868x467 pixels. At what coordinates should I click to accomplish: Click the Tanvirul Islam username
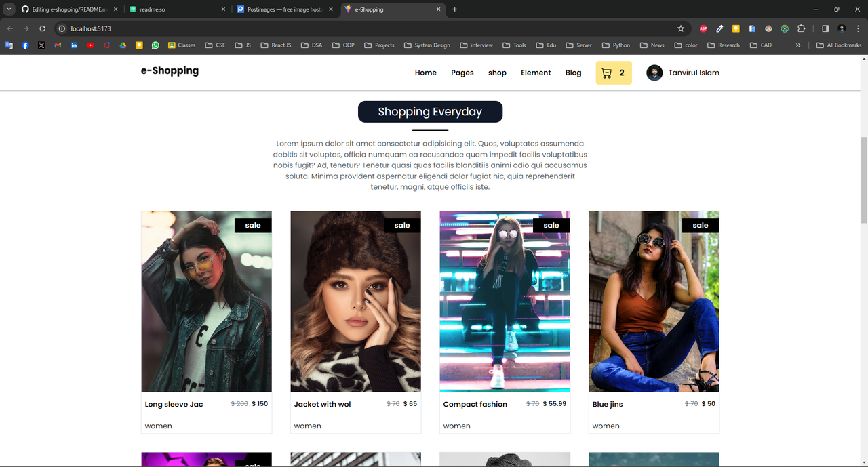pyautogui.click(x=694, y=73)
